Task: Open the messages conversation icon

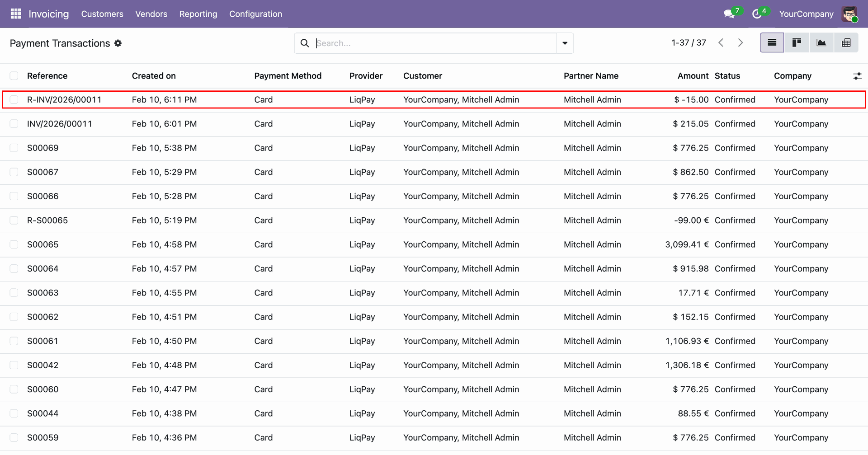Action: point(729,14)
